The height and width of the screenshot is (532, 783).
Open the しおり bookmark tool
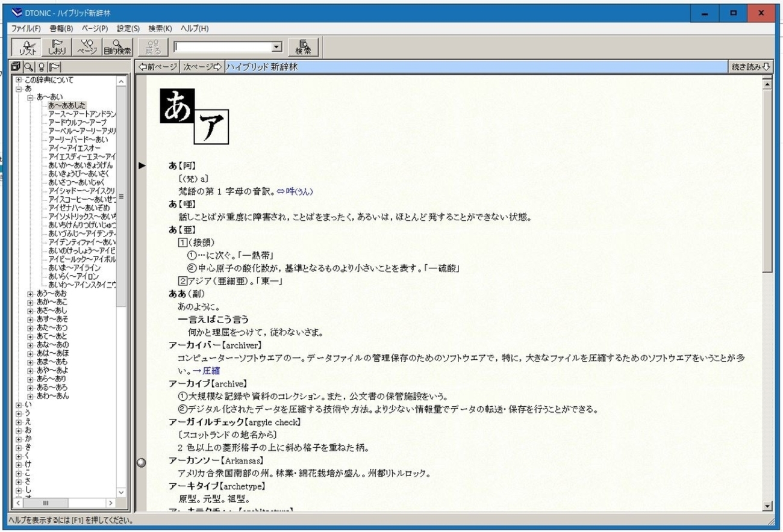(57, 47)
